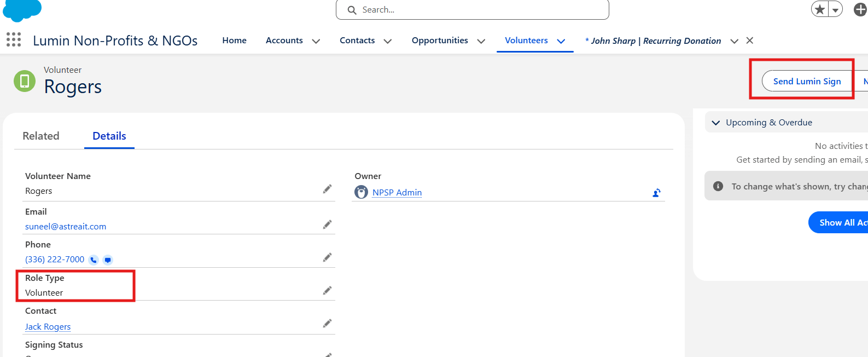Open John Sharp Recurring Donation tab menu chevron
The width and height of the screenshot is (868, 357).
point(735,41)
